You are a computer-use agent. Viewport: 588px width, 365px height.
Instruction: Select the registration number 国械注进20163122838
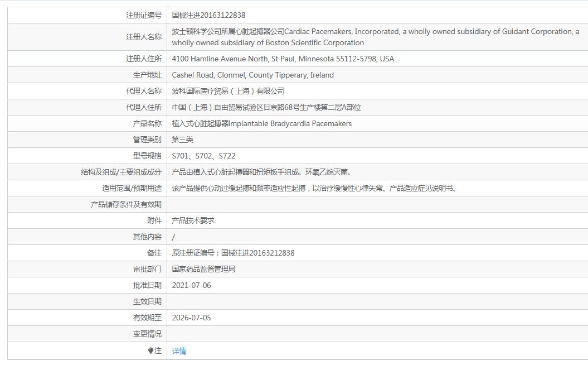click(208, 15)
